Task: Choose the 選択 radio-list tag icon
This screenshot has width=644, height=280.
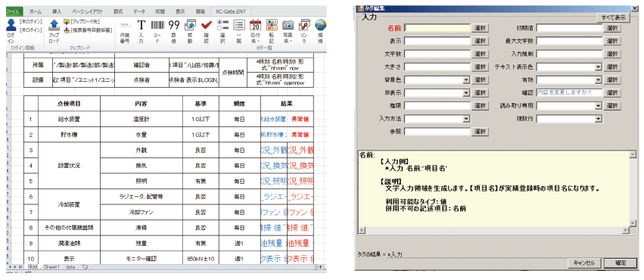Action: tap(222, 26)
